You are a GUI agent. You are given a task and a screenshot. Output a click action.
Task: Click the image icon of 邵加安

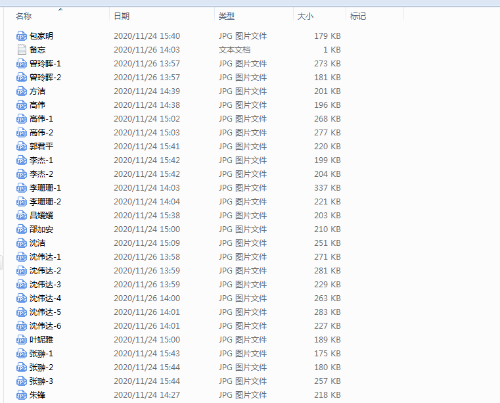coord(21,229)
